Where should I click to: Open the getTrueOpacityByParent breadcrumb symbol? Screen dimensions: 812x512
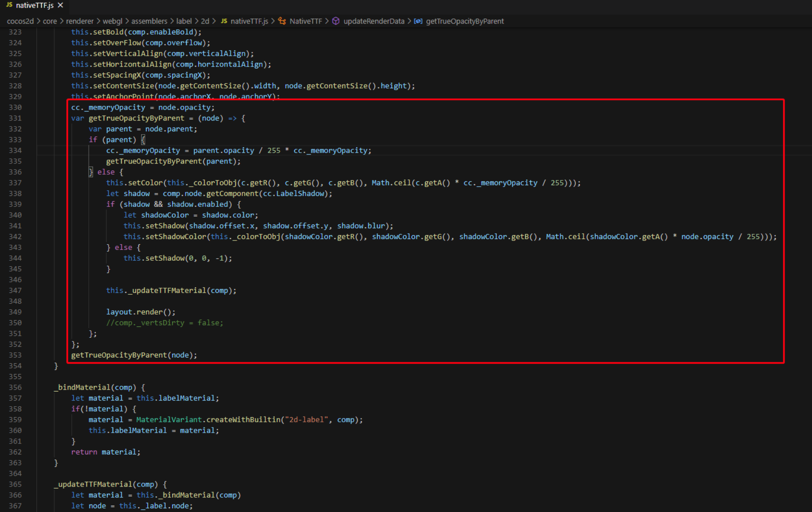coord(465,21)
